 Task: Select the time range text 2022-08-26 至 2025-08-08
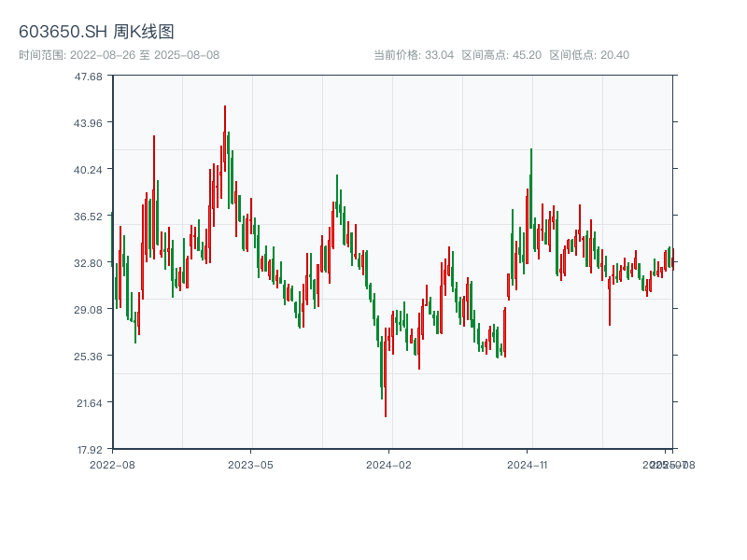click(145, 55)
